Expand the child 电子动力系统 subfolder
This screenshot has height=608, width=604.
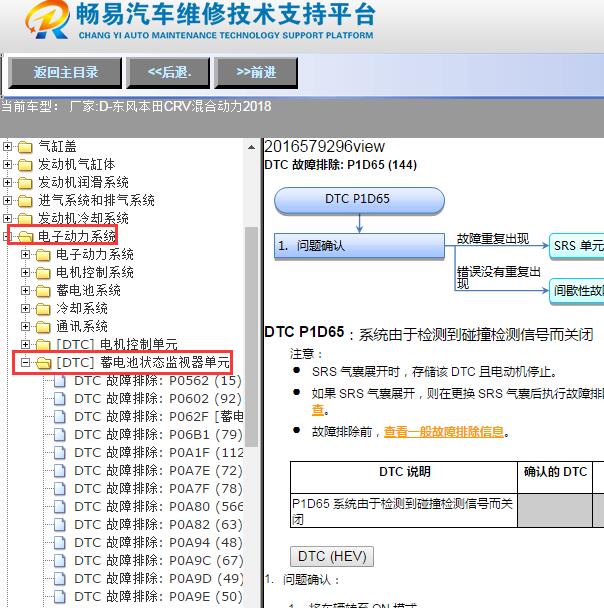[25, 254]
